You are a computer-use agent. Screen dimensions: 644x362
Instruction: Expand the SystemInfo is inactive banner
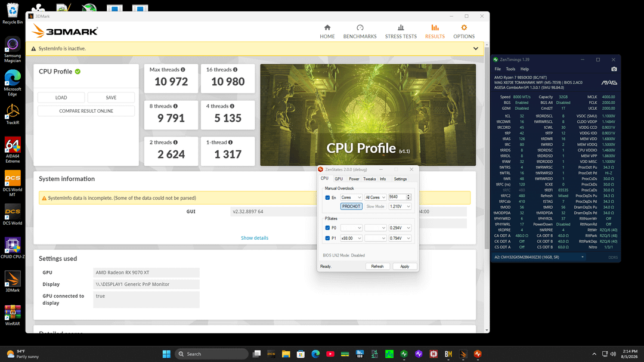coord(476,48)
